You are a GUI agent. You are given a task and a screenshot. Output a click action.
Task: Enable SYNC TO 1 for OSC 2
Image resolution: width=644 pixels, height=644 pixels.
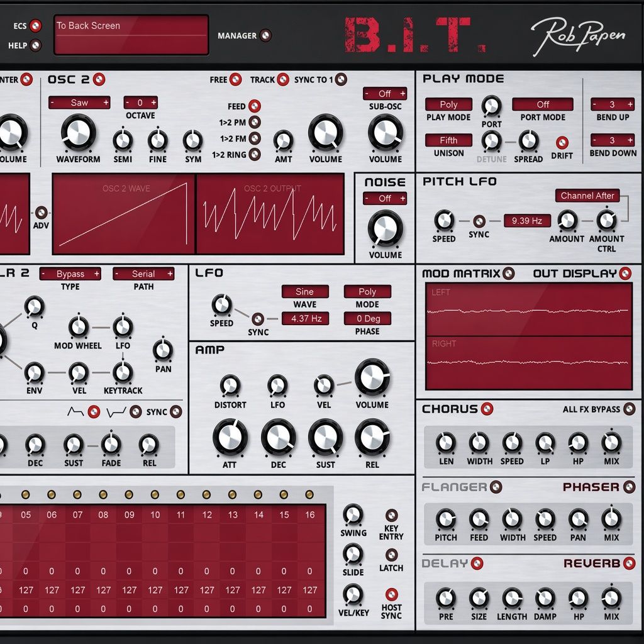click(340, 79)
